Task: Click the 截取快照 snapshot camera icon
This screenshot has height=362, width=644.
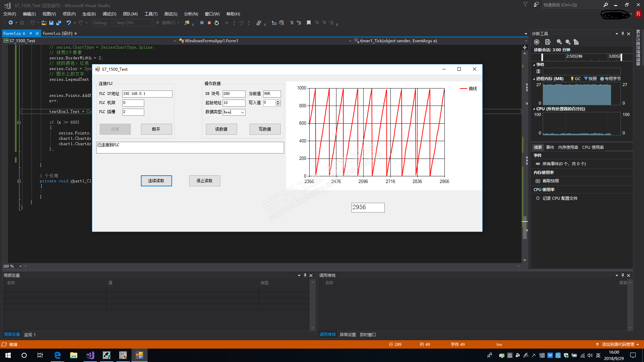Action: pyautogui.click(x=538, y=181)
